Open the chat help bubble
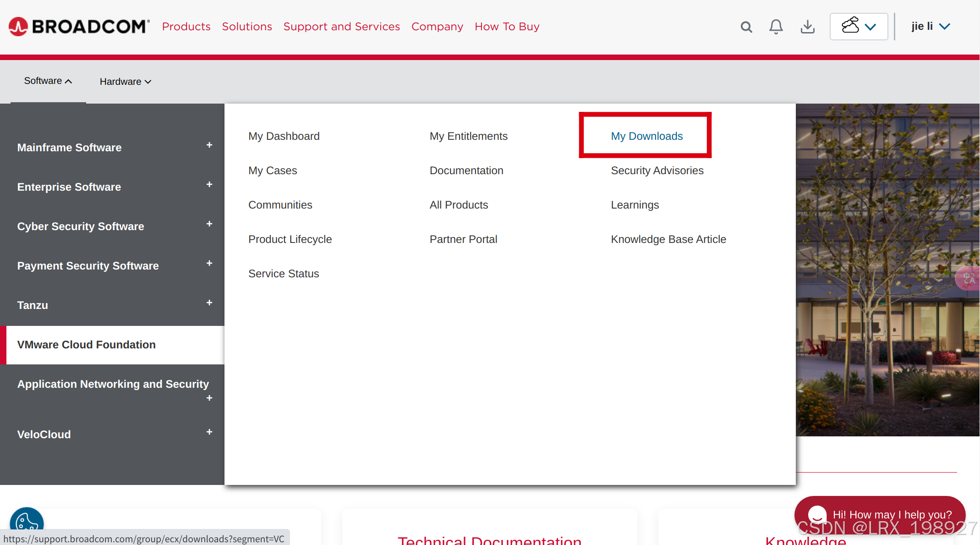980x545 pixels. 880,514
